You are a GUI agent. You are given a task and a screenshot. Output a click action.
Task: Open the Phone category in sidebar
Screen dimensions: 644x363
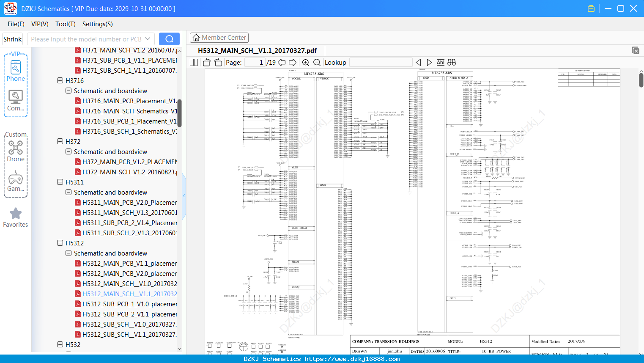[16, 71]
